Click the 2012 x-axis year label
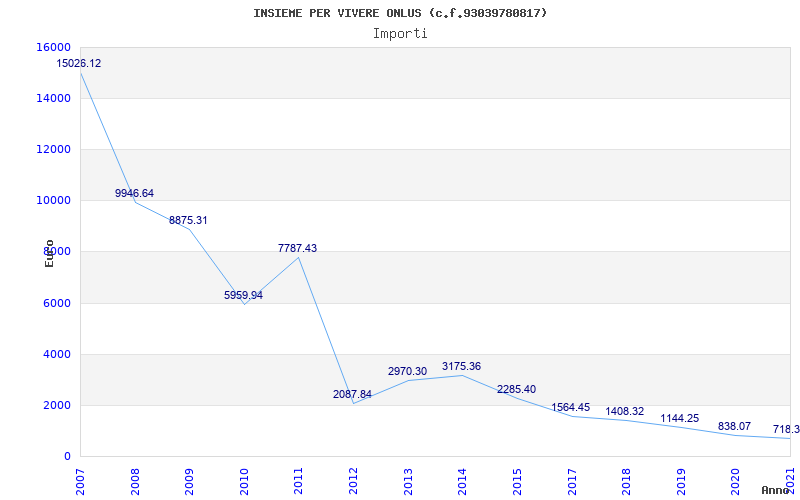800x500 pixels. click(353, 481)
